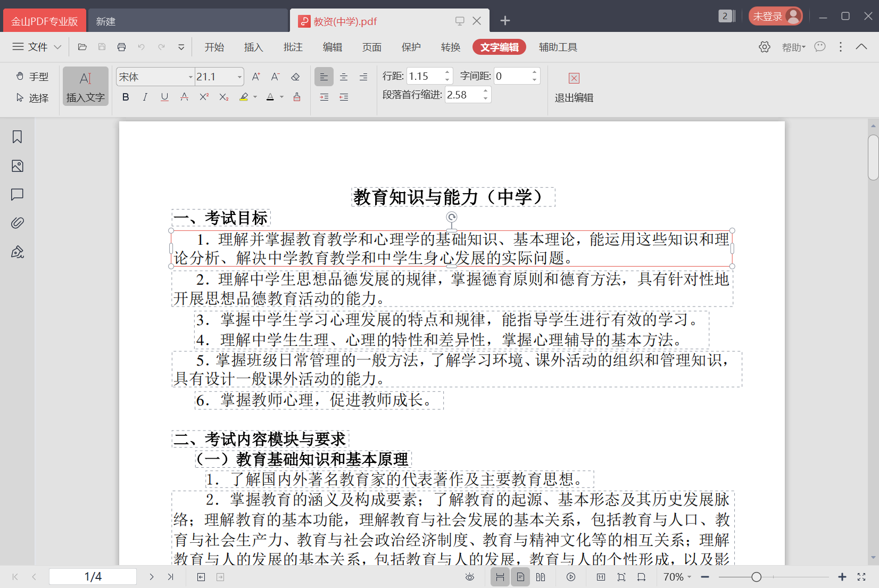Open a new tab with the plus button
This screenshot has width=879, height=588.
[505, 21]
